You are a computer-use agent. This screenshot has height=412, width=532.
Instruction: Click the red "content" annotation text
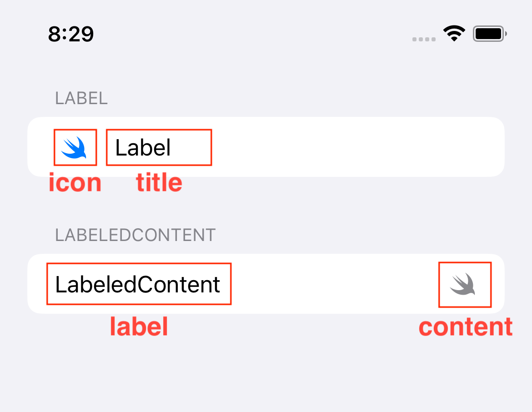(x=466, y=327)
